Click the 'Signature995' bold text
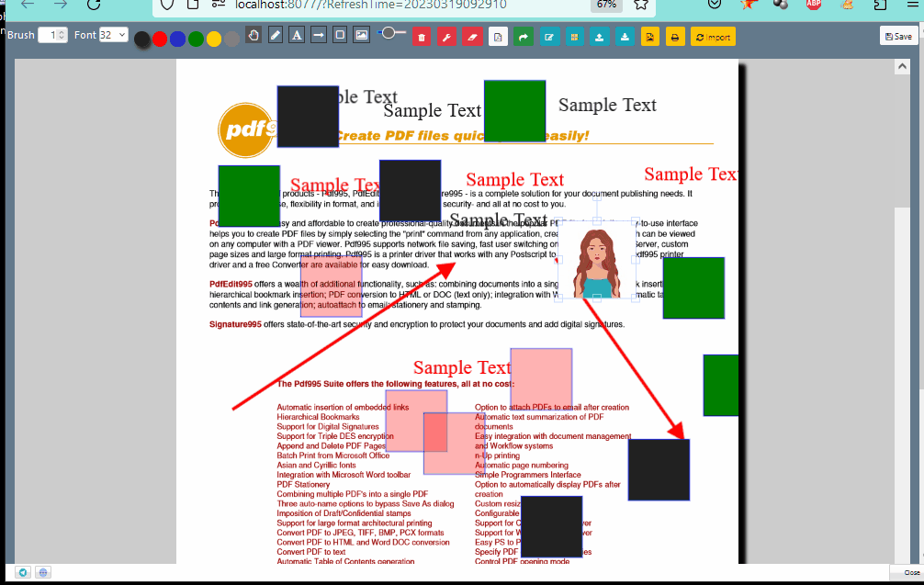This screenshot has width=924, height=585. point(235,324)
